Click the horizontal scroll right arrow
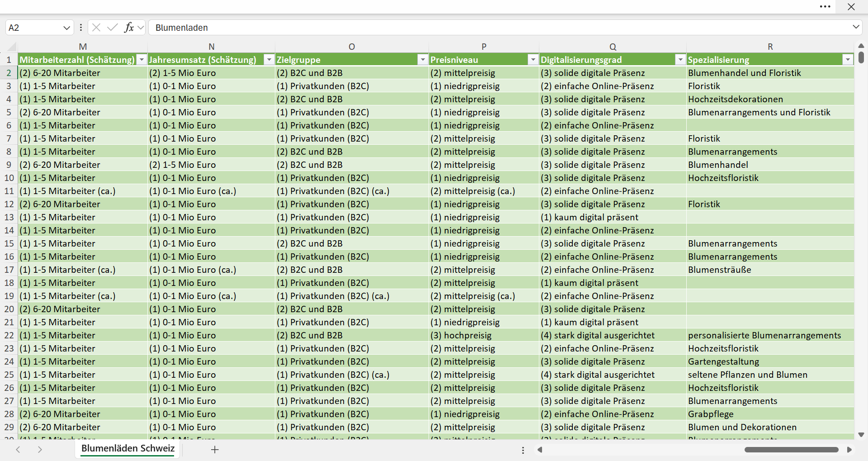The image size is (868, 461). pos(849,450)
